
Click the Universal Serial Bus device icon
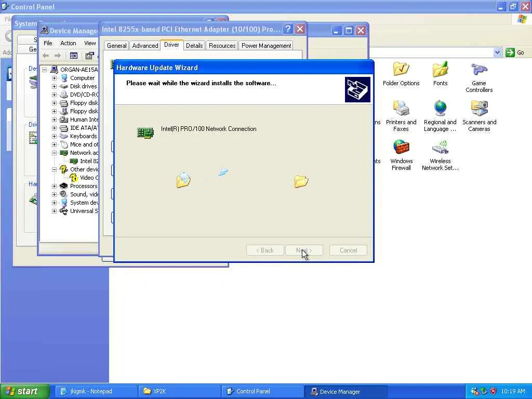click(64, 211)
